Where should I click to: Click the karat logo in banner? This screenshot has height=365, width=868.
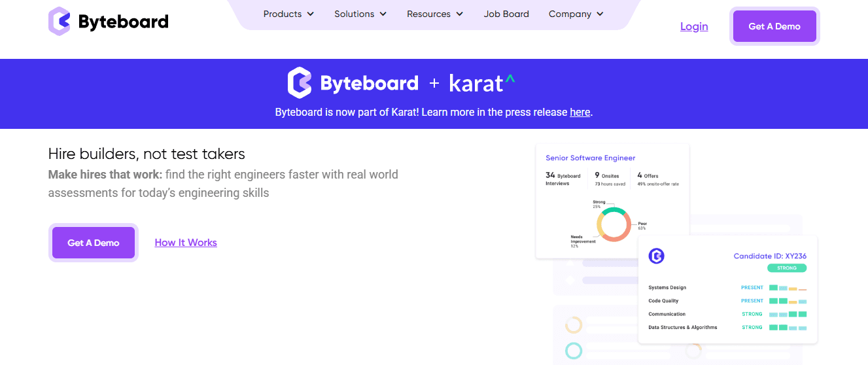click(x=482, y=82)
